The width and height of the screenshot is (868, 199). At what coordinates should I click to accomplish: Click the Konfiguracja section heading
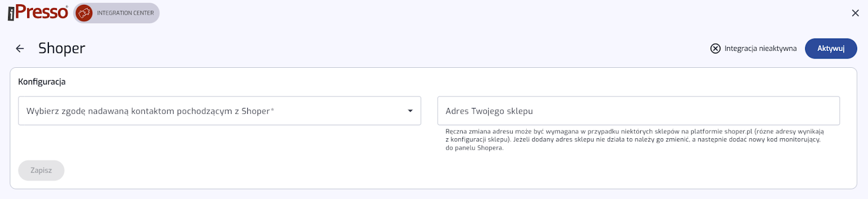click(42, 82)
